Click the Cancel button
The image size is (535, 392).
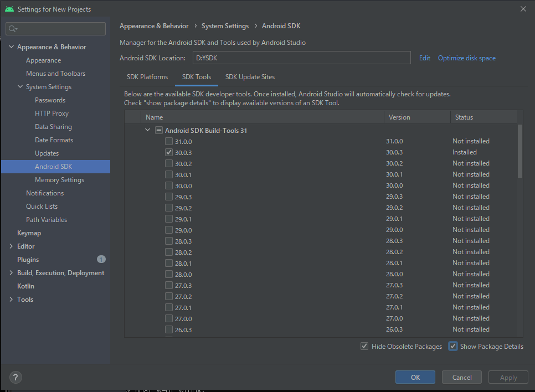(x=462, y=378)
